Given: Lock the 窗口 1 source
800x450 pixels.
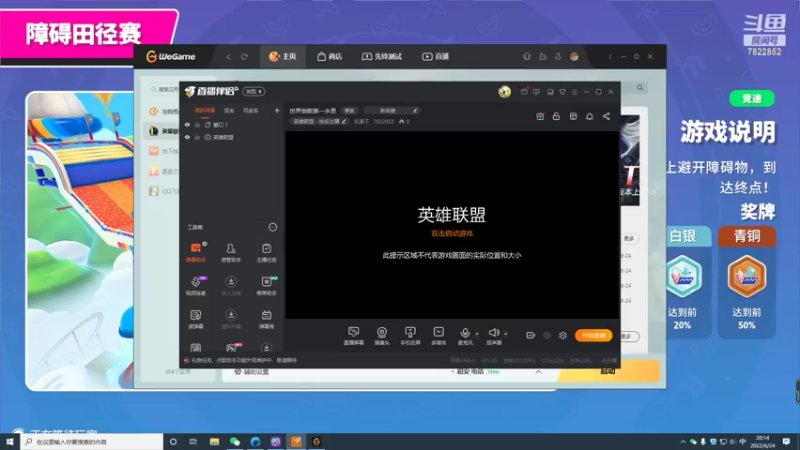Looking at the screenshot, I should pyautogui.click(x=197, y=124).
